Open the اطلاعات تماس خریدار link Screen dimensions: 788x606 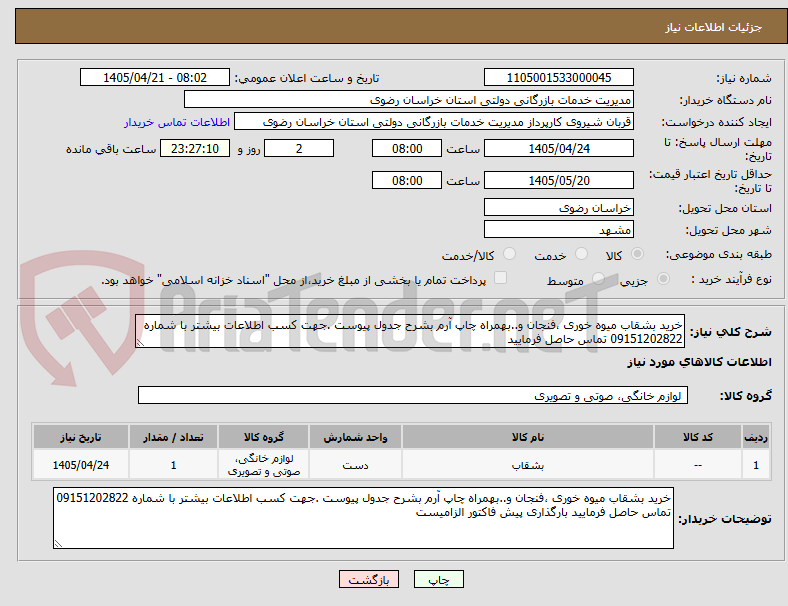coord(177,122)
